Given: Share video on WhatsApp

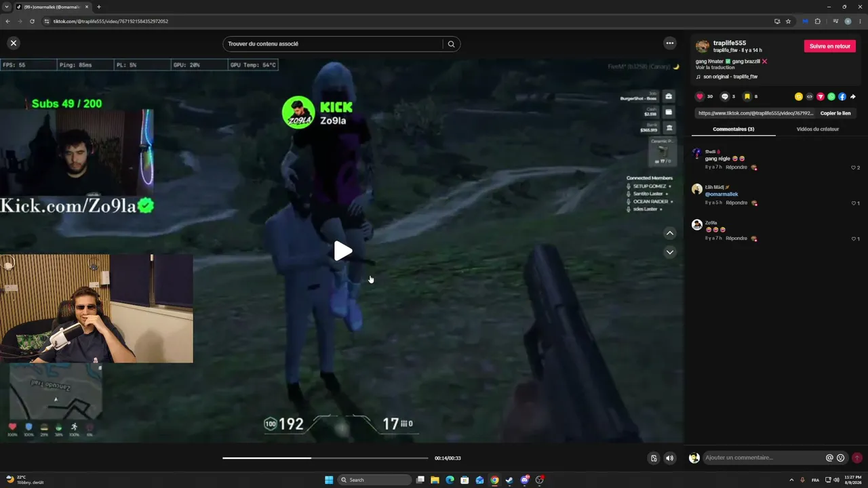Looking at the screenshot, I should pos(831,97).
